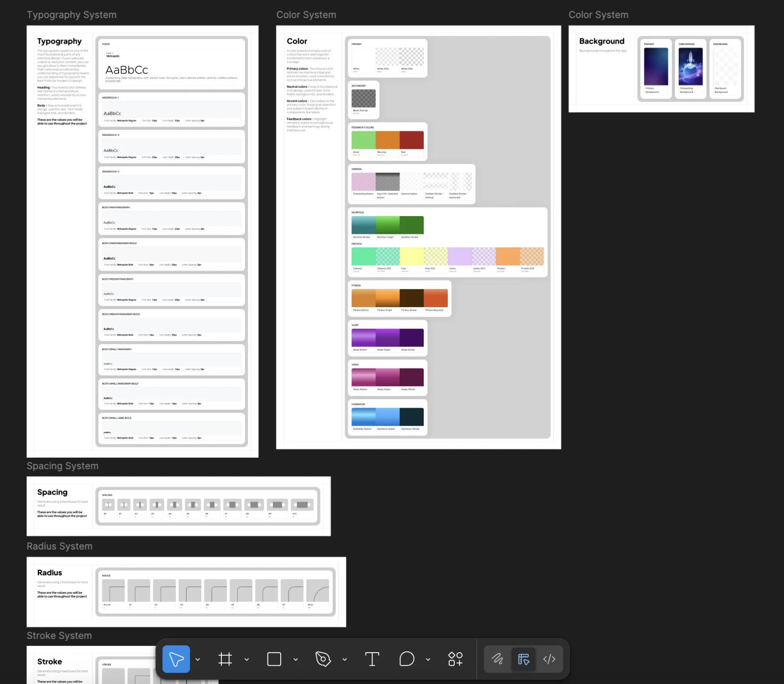This screenshot has height=684, width=784.
Task: Select the last, widest spacing sample
Action: point(302,505)
